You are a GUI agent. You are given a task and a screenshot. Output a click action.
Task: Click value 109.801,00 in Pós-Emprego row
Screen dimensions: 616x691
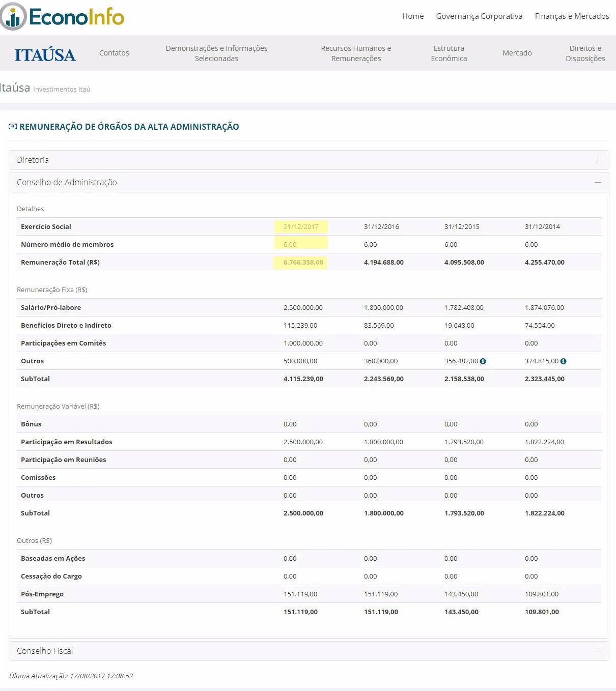(542, 594)
